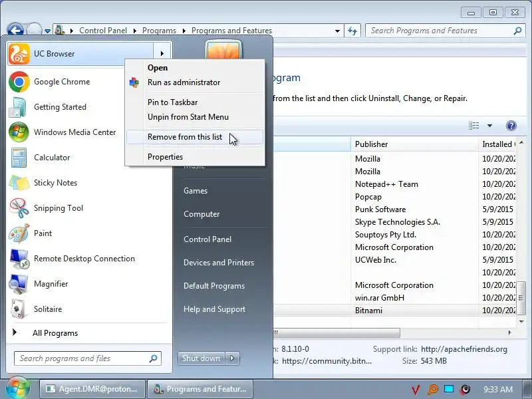532x399 pixels.
Task: Open Getting Started in Start menu
Action: pyautogui.click(x=60, y=107)
